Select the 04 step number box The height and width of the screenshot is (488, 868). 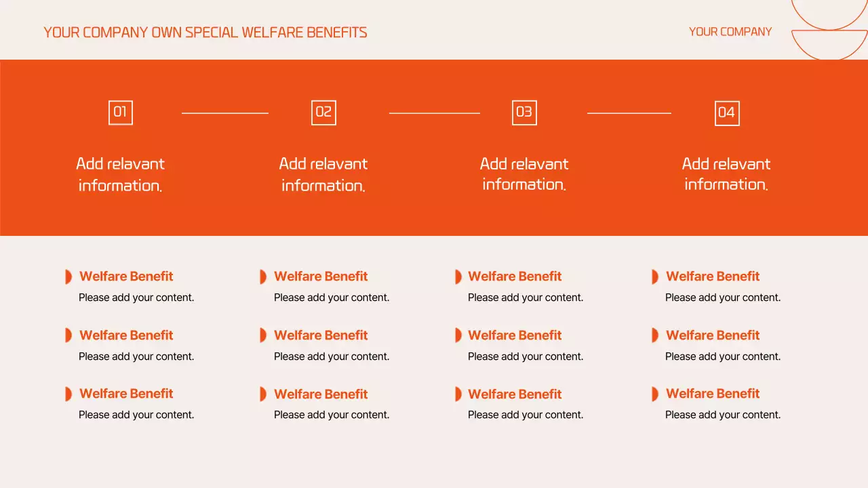(727, 113)
